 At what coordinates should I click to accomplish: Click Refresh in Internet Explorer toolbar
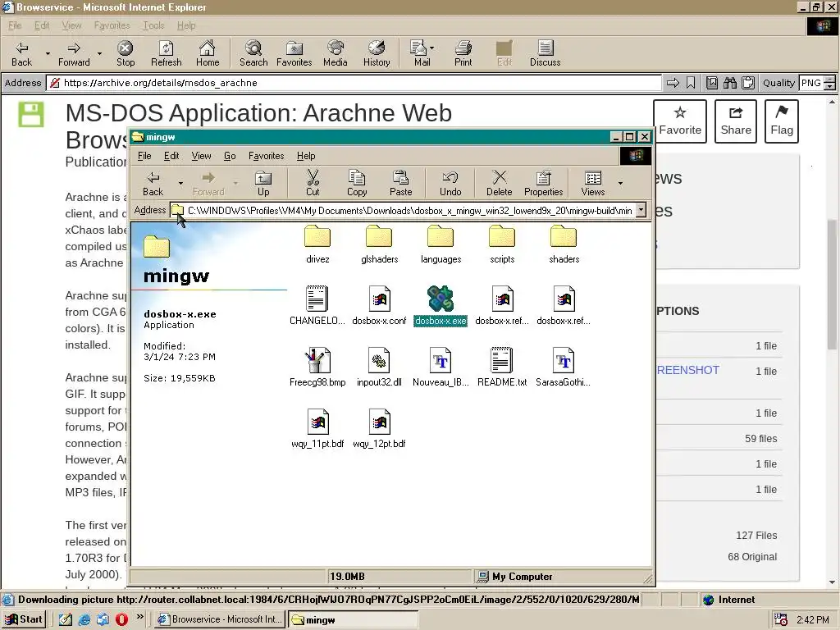(x=166, y=53)
